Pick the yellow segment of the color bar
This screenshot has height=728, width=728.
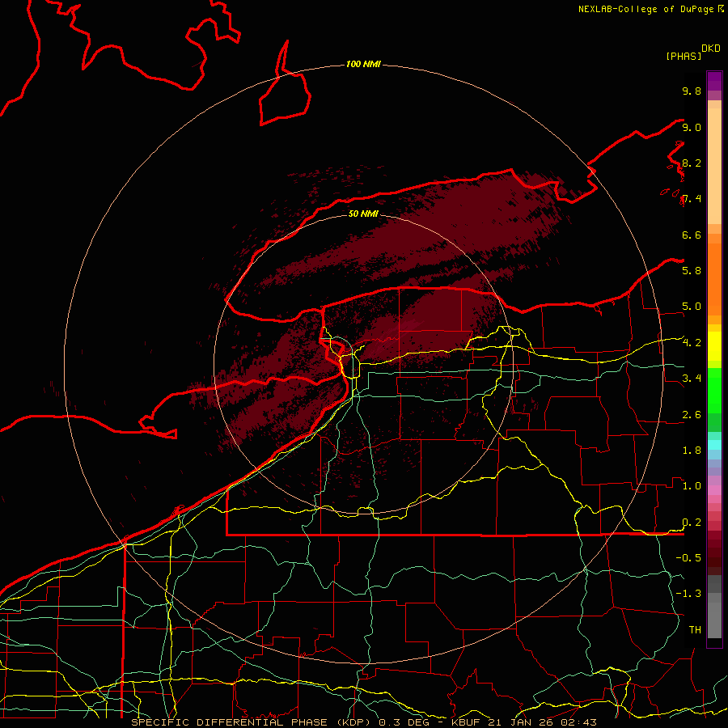click(714, 346)
